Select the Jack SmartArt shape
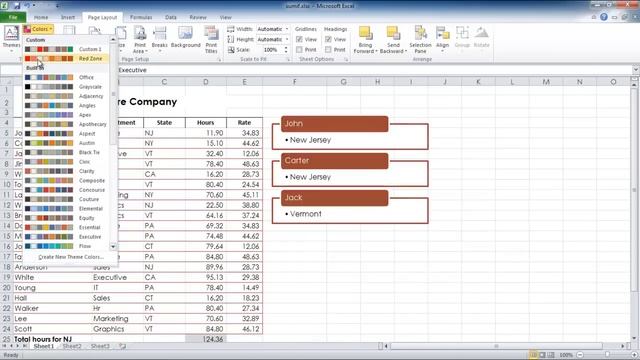 point(334,198)
